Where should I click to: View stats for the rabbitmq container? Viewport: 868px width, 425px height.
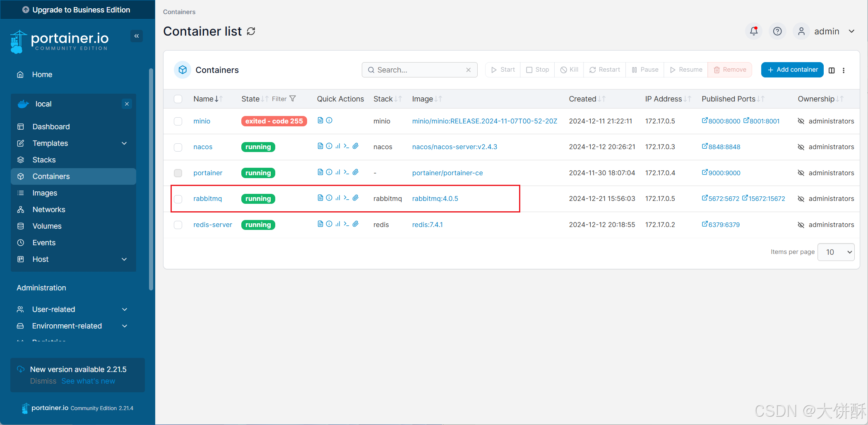[338, 198]
